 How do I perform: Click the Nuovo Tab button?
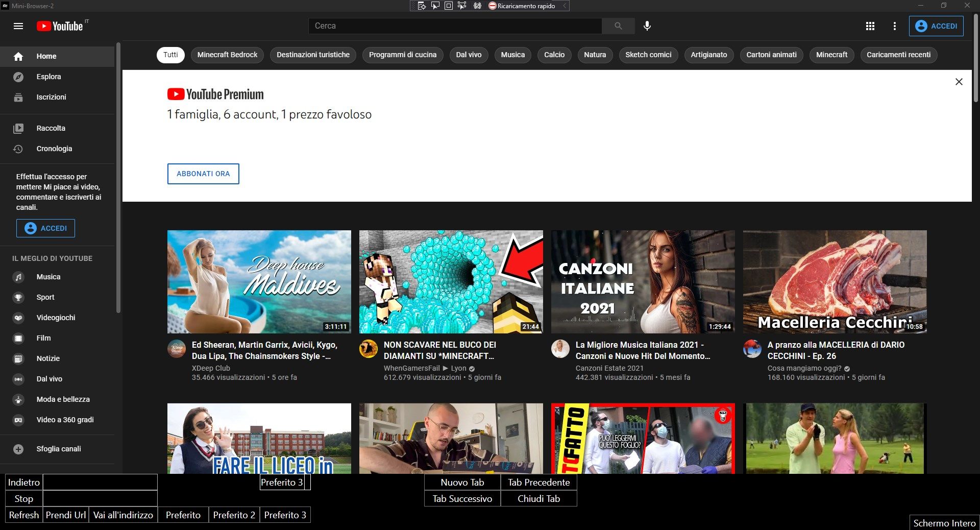point(462,483)
